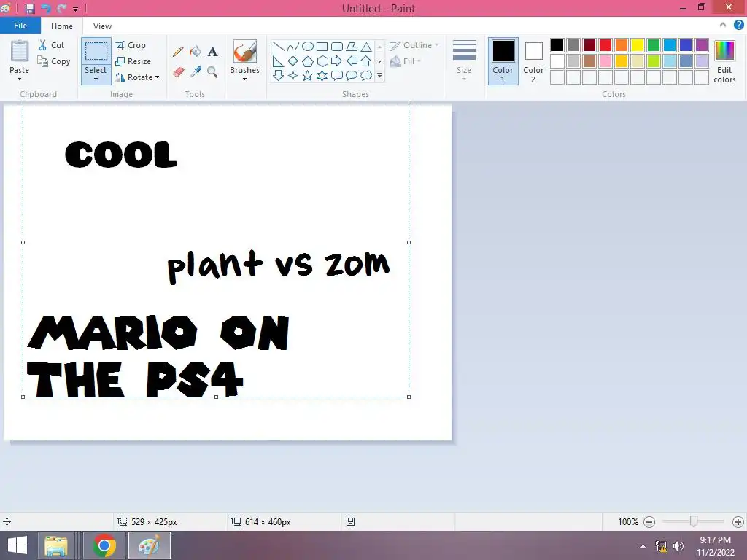Click the zoom out minus button
747x560 pixels.
point(649,522)
